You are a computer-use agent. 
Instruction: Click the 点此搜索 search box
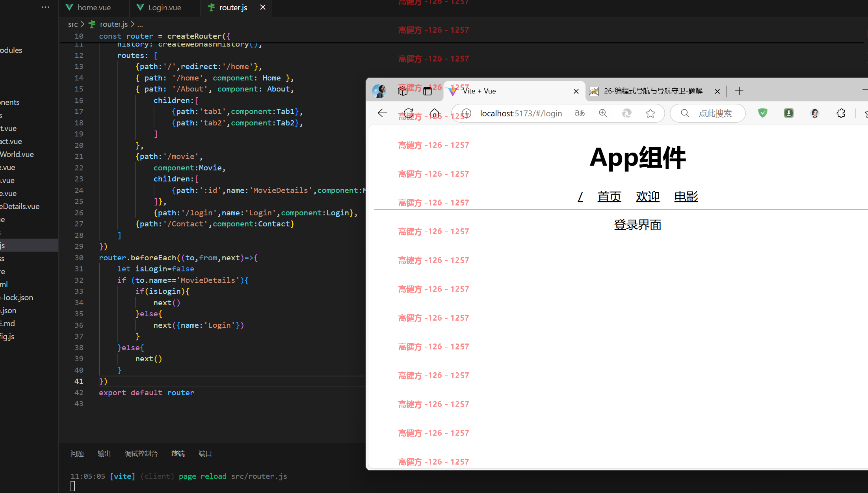(x=708, y=113)
